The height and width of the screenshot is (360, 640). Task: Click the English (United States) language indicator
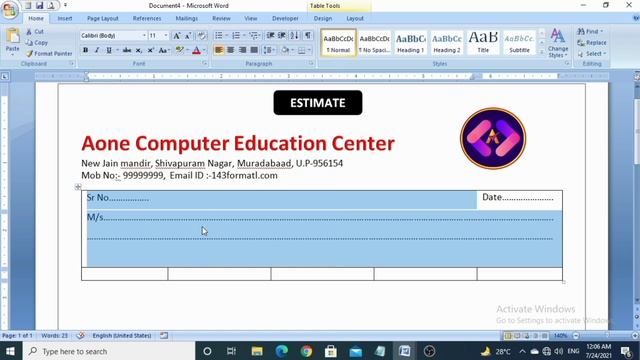122,336
